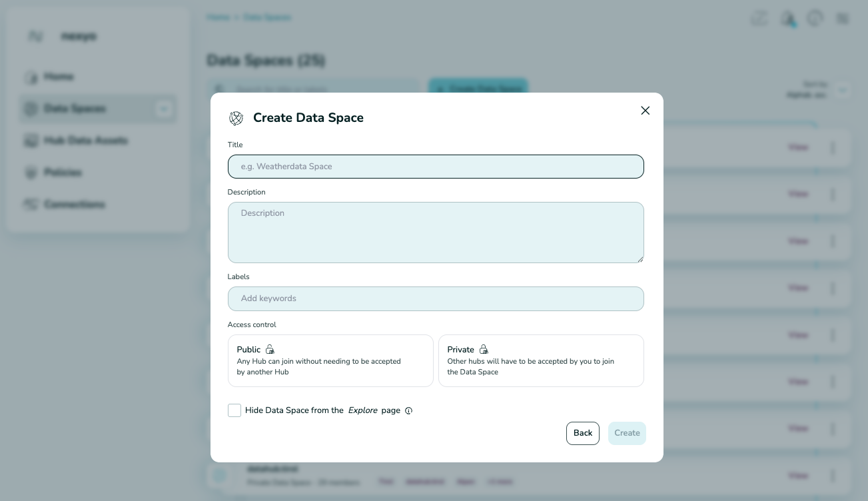The width and height of the screenshot is (868, 501).
Task: Click the Description text area
Action: (x=436, y=233)
